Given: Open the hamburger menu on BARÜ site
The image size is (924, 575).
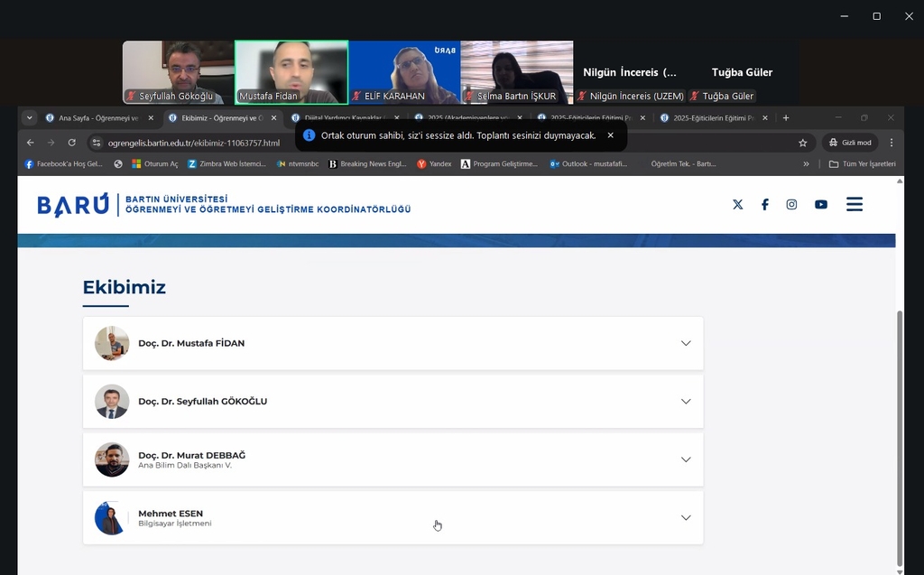Looking at the screenshot, I should click(854, 205).
